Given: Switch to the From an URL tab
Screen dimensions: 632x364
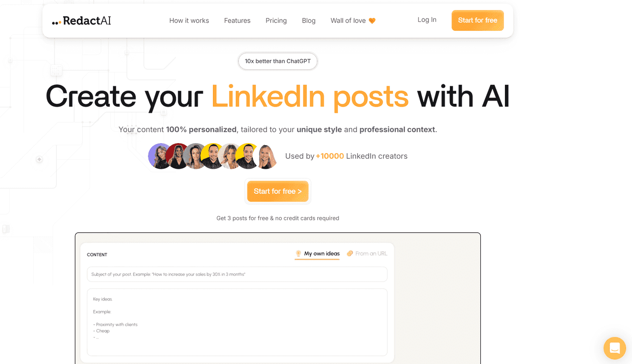Looking at the screenshot, I should (x=371, y=253).
